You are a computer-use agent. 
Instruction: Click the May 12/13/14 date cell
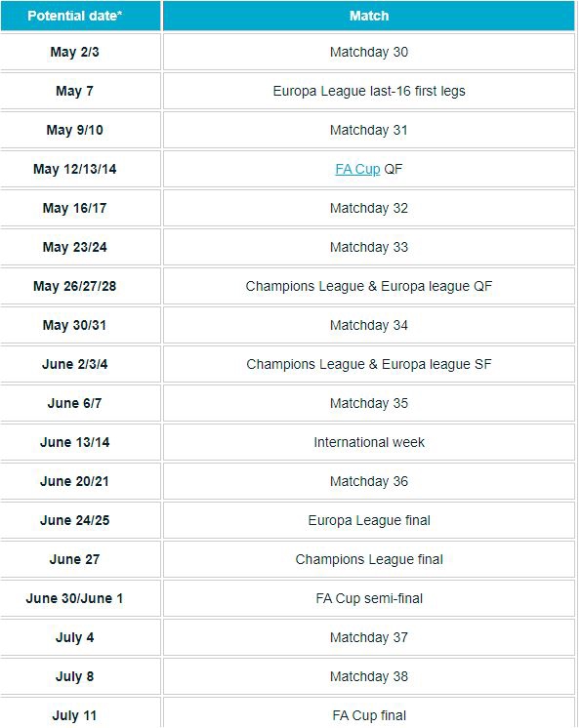(80, 169)
